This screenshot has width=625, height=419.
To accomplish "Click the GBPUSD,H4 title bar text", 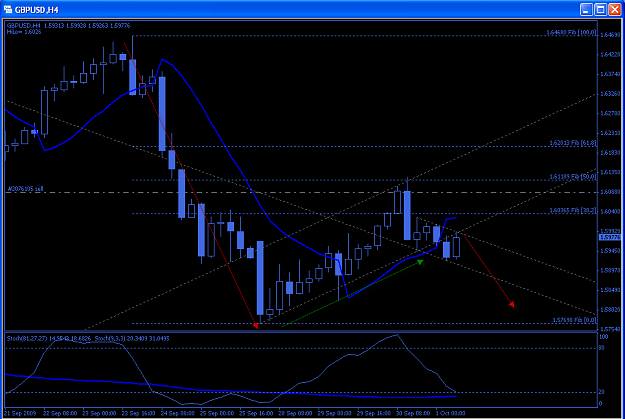I will [x=36, y=10].
